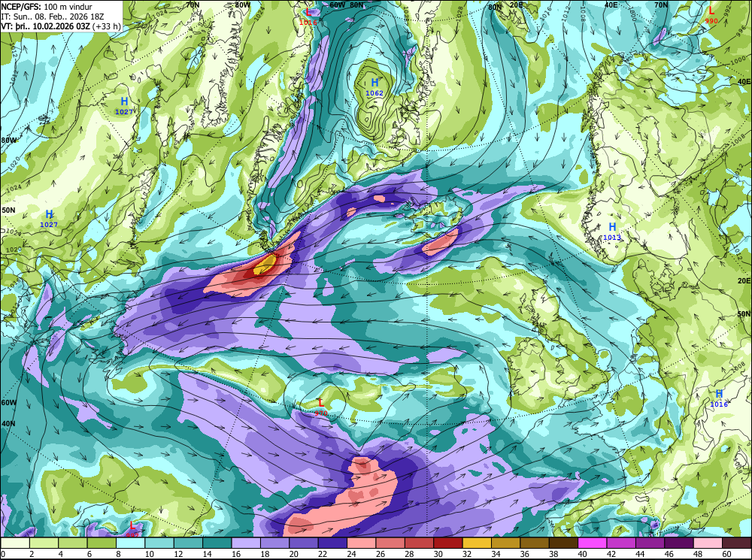Click the legend value label "60"
This screenshot has height=560, width=752.
coord(726,554)
